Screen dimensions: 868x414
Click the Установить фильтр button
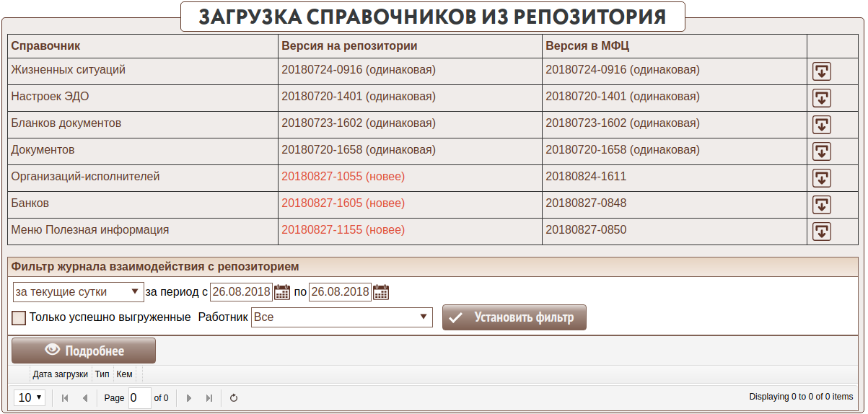point(514,317)
